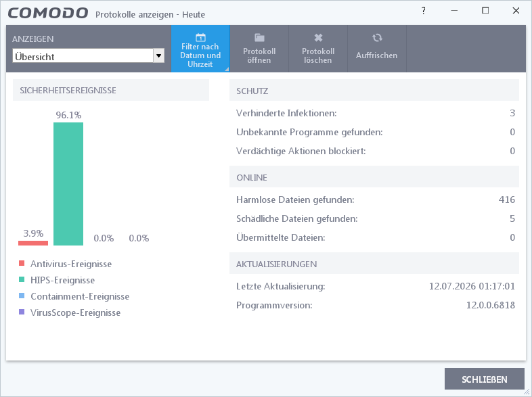Click the HIPS-Ereignisse legend label
Viewport: 532px width, 397px height.
[62, 280]
